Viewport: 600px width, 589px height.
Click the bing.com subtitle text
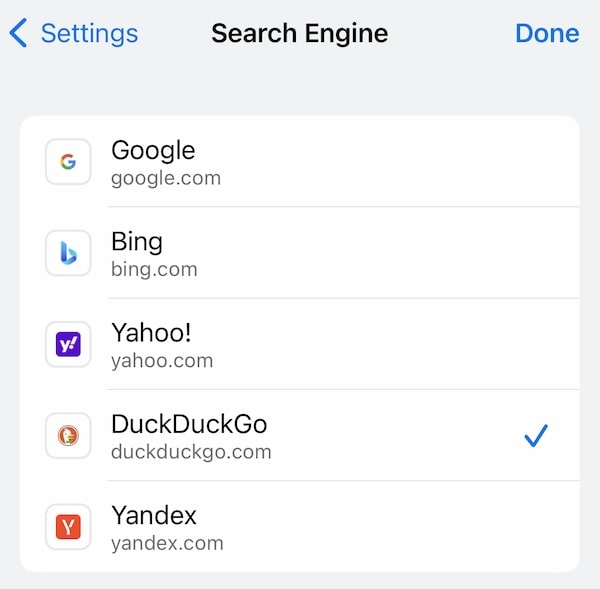154,269
